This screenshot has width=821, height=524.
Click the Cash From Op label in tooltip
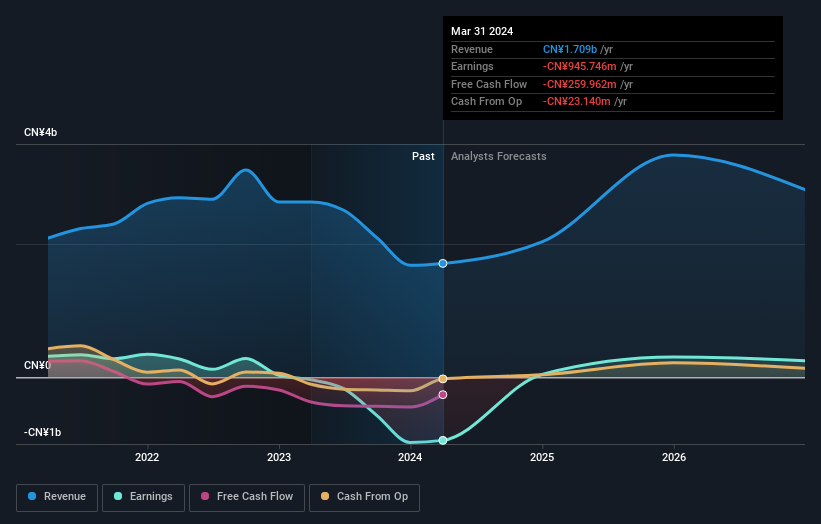[486, 102]
